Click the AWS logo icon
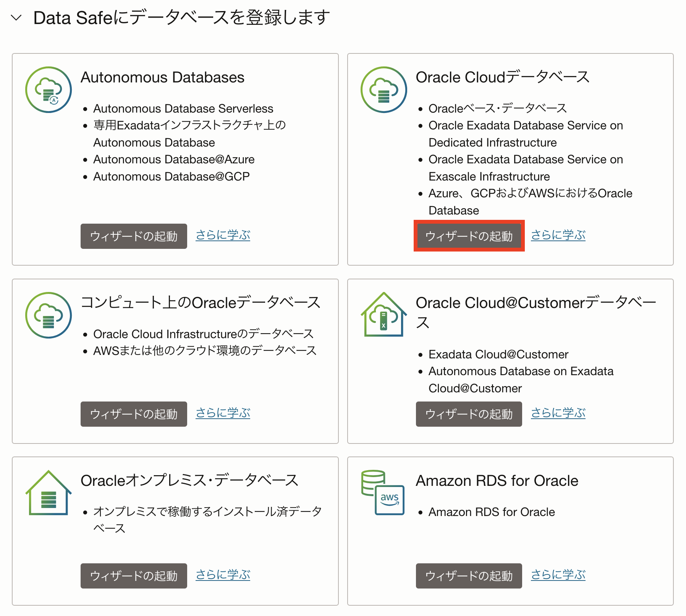686x616 pixels. (x=389, y=500)
